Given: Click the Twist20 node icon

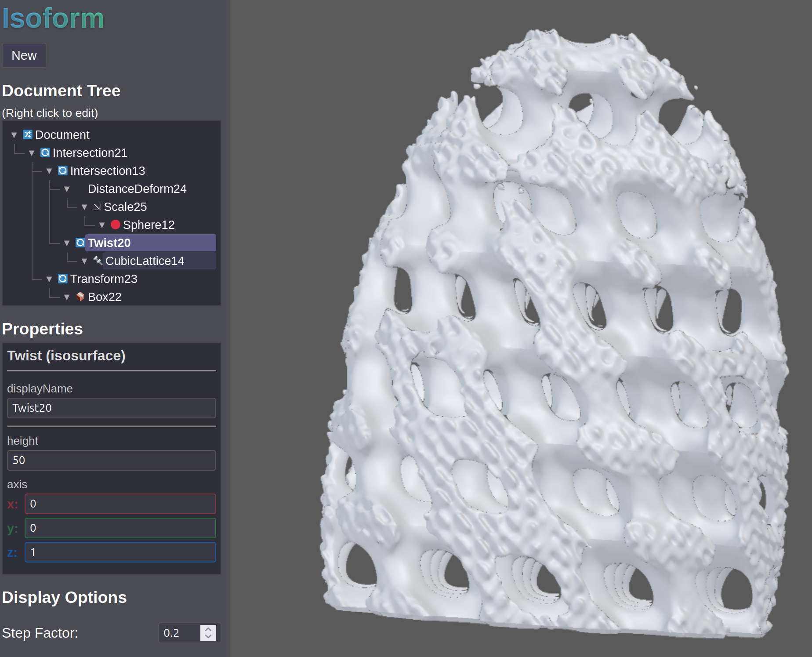Looking at the screenshot, I should (80, 243).
